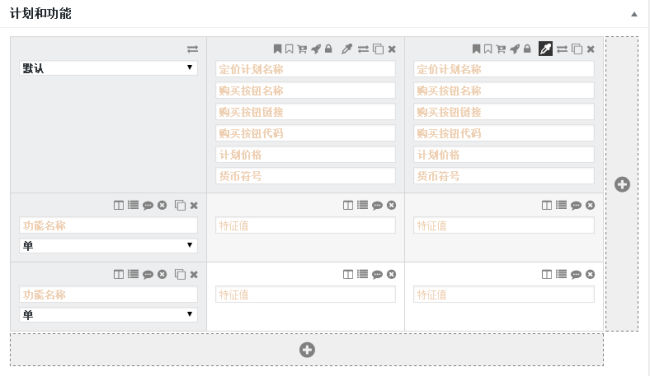Screen dimensions: 650x376
Task: Focus 购买按钮链接 field in second plan column
Action: [x=504, y=112]
